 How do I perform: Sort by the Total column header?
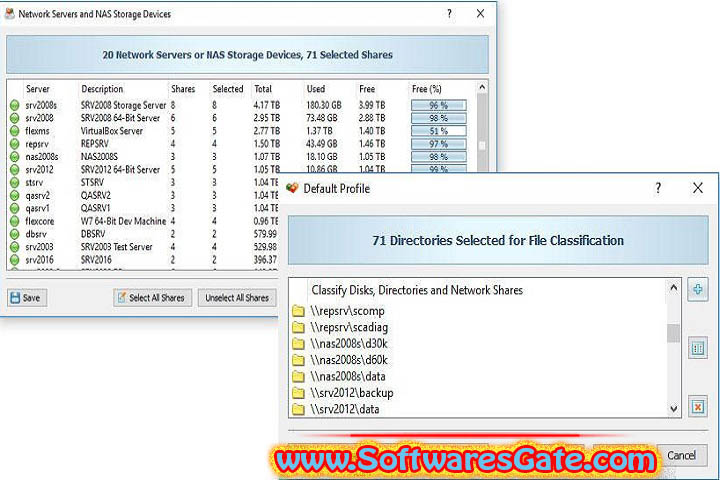click(263, 89)
